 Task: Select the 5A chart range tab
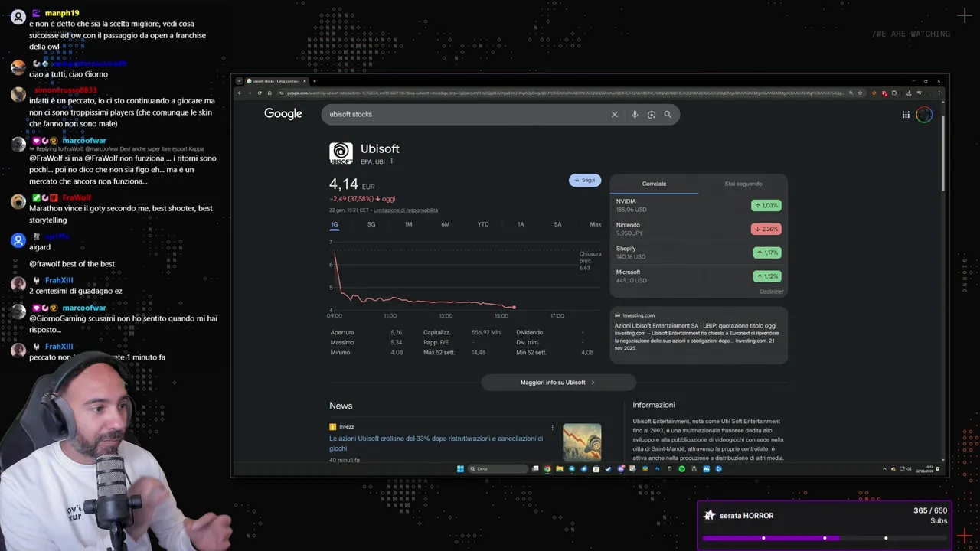(557, 224)
